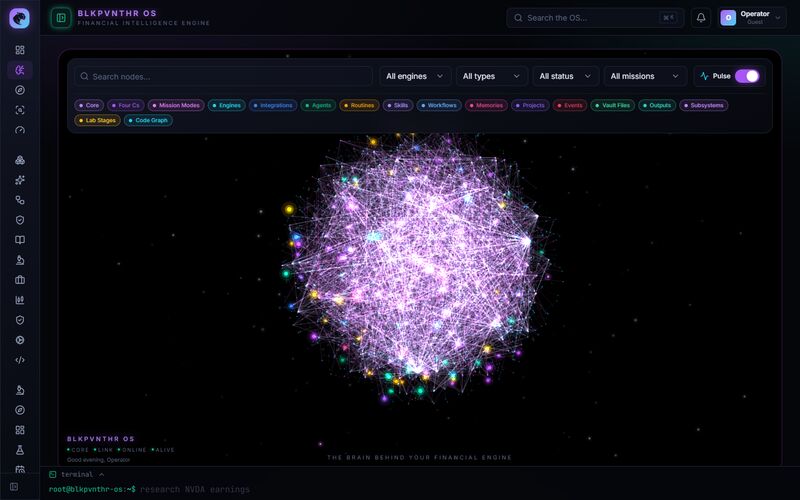Expand the terminal panel chevron
This screenshot has height=500, width=800.
click(102, 474)
